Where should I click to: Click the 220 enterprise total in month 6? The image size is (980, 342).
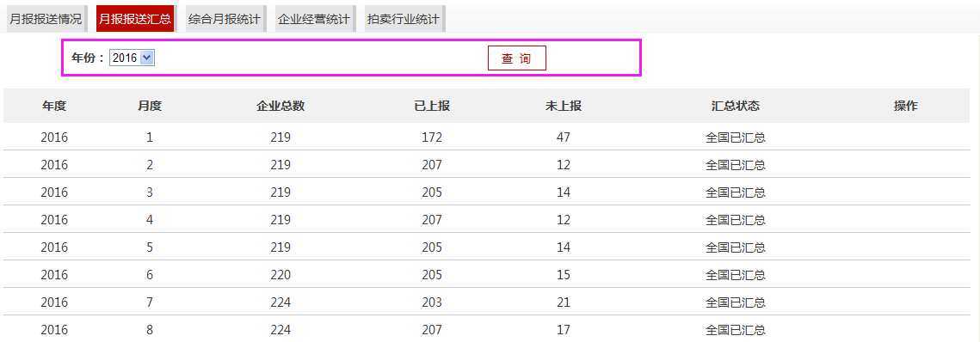(x=280, y=275)
